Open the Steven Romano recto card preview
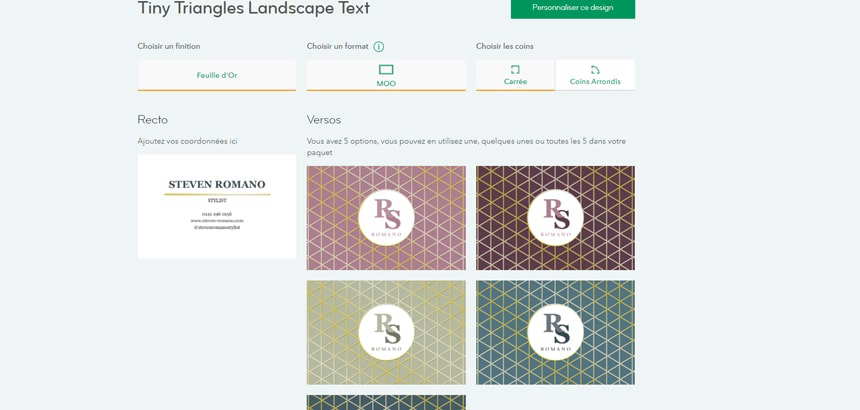The image size is (860, 410). (x=217, y=206)
